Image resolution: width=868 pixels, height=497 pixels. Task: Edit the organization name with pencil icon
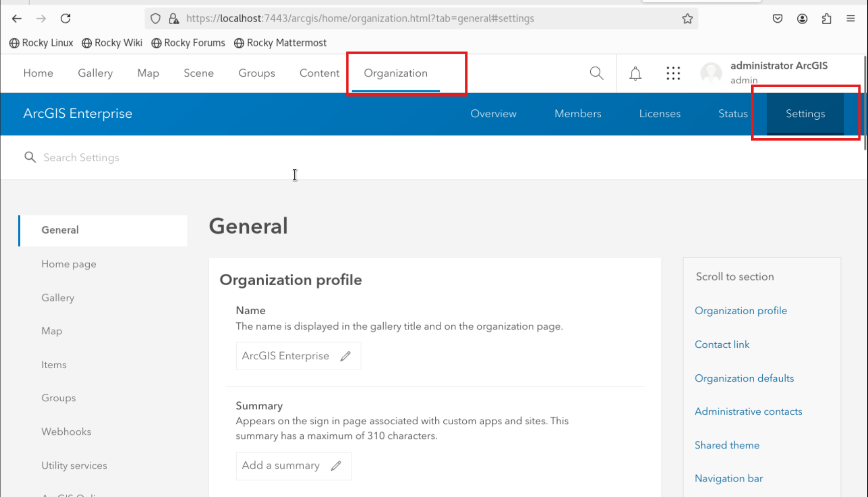tap(345, 356)
